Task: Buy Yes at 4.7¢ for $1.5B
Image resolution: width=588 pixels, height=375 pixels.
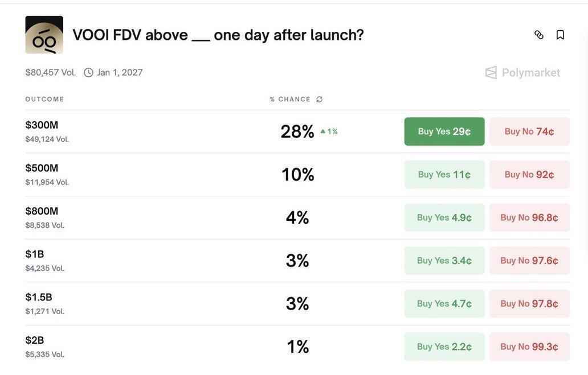Action: [444, 304]
